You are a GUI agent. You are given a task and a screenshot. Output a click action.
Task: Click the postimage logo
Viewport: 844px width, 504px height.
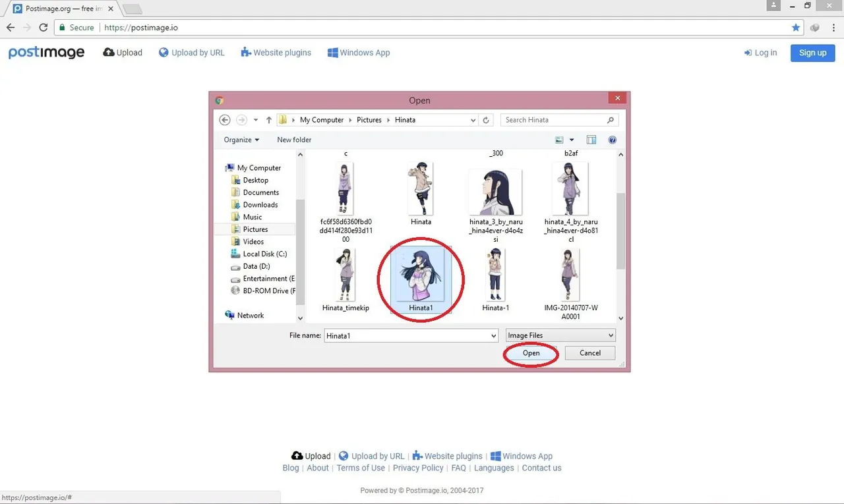pos(46,53)
